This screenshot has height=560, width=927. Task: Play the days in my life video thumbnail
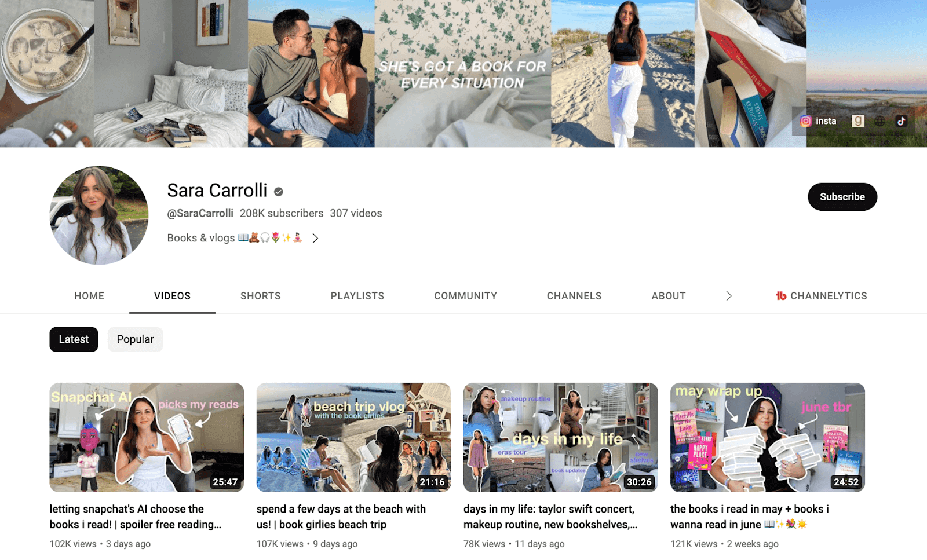(x=560, y=437)
